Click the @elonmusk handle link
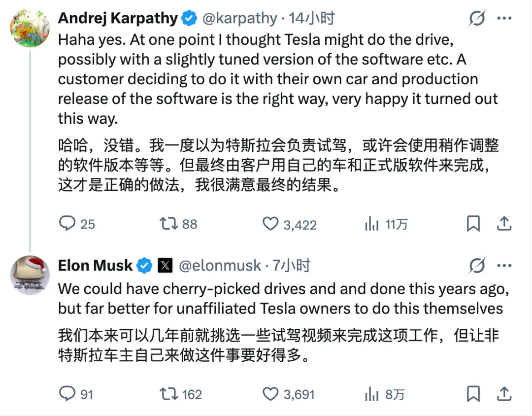 tap(220, 266)
